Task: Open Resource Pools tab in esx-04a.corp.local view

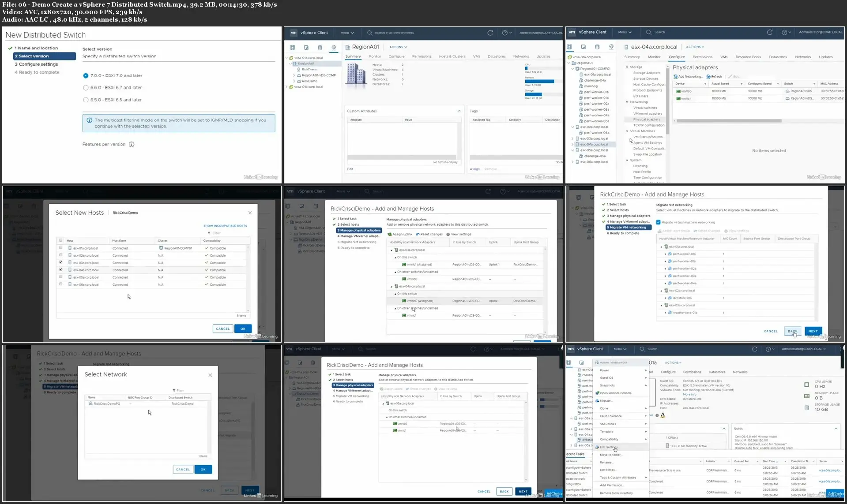Action: (748, 57)
